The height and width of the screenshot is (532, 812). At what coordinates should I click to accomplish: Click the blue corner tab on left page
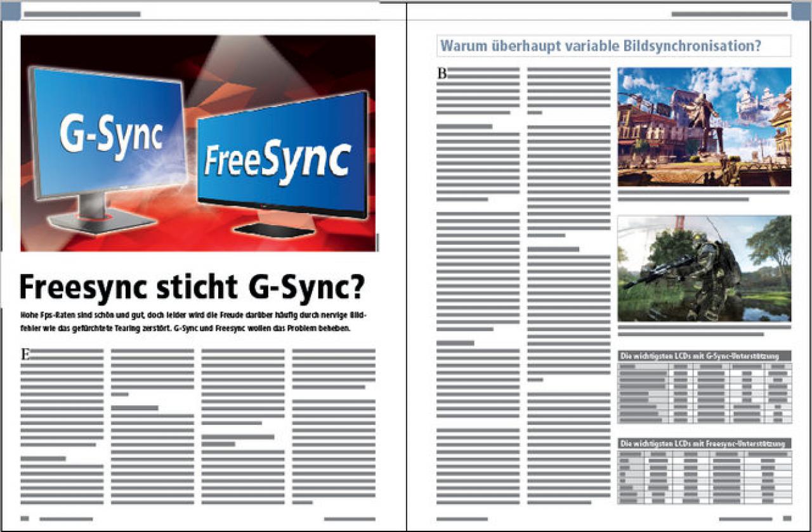point(11,11)
